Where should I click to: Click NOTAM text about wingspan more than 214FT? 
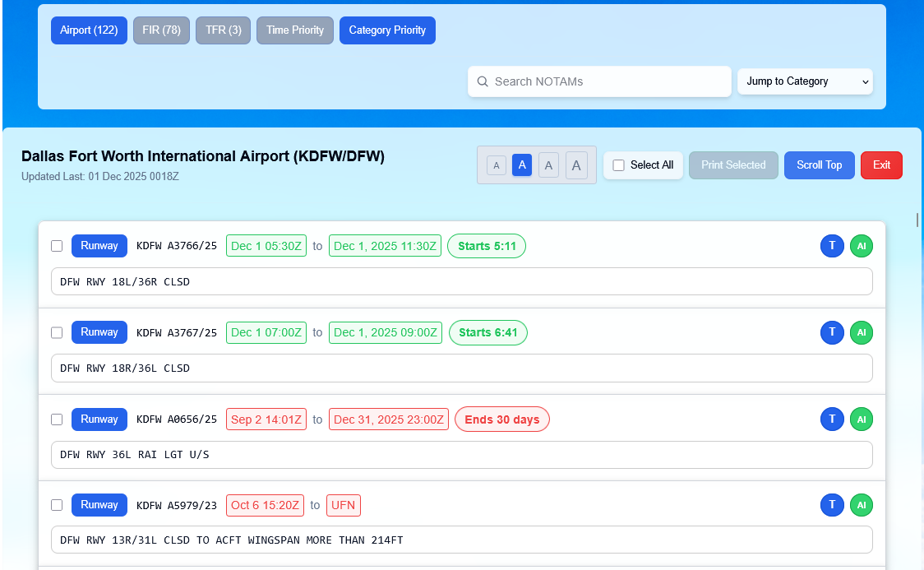232,540
